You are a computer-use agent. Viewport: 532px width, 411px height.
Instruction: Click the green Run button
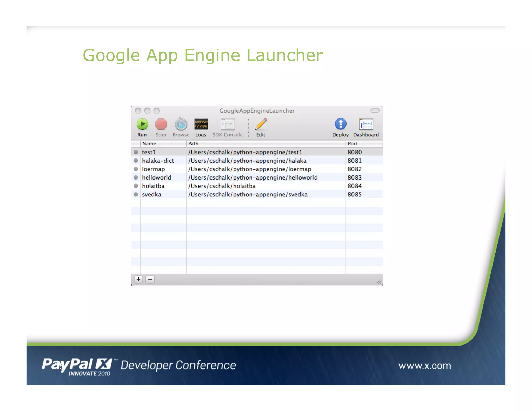pos(142,124)
